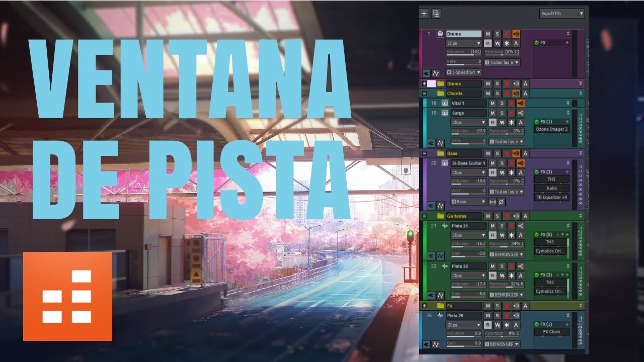The image size is (644, 362).
Task: Arm record on Surge track
Action: click(511, 113)
